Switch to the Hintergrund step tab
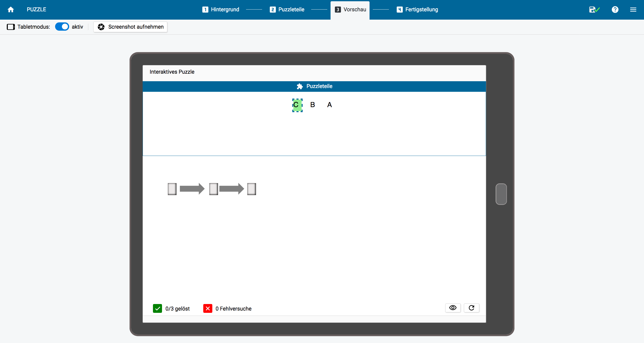This screenshot has width=644, height=343. point(221,10)
